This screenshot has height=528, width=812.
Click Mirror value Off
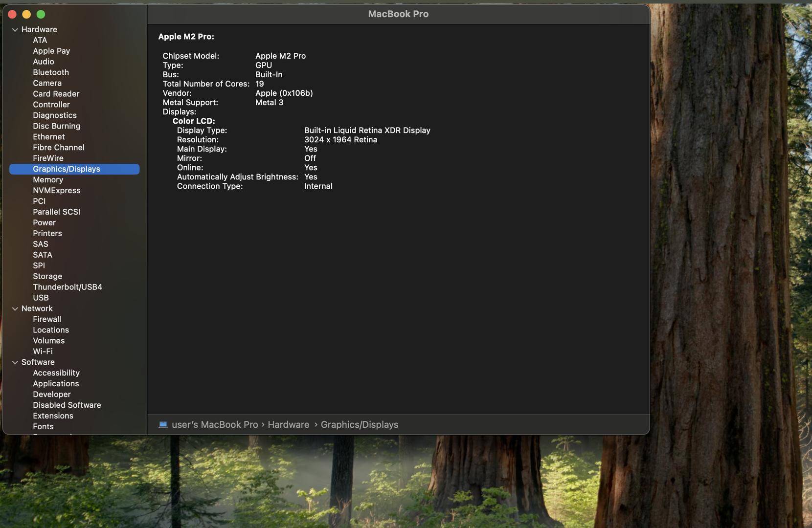[x=310, y=159]
